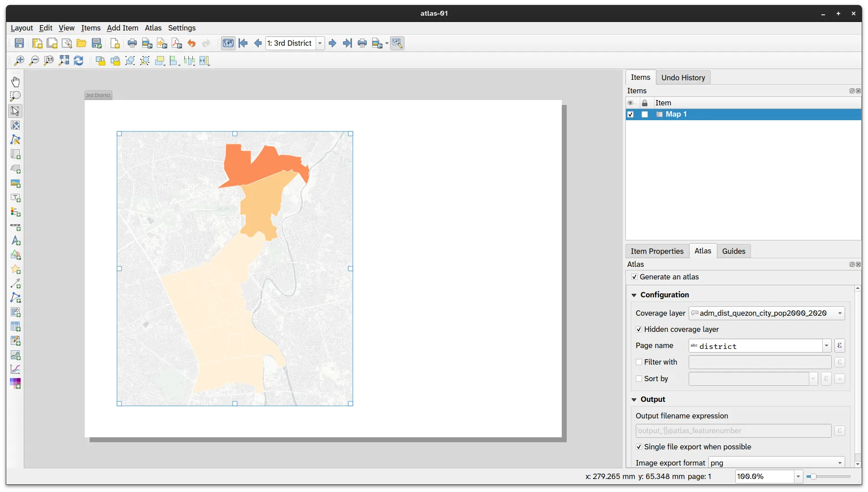The image size is (868, 492).
Task: Open the Export as PDF toolbar icon
Action: click(x=177, y=43)
